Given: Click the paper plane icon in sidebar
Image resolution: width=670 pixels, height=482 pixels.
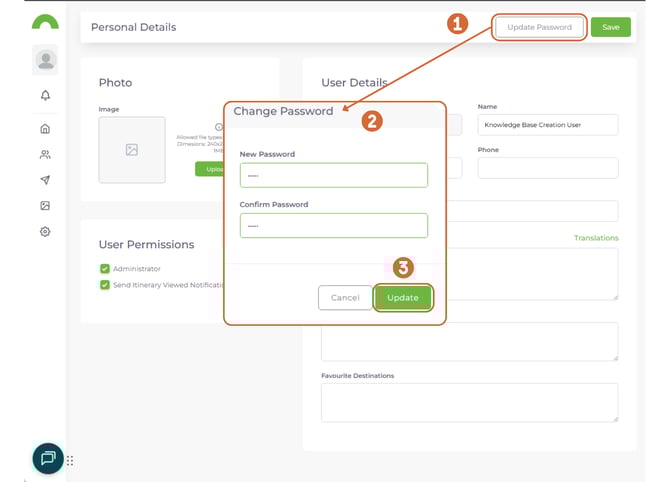Looking at the screenshot, I should (x=45, y=180).
